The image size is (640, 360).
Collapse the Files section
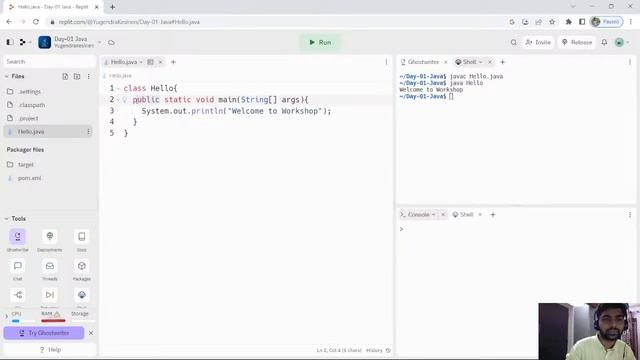pyautogui.click(x=7, y=76)
